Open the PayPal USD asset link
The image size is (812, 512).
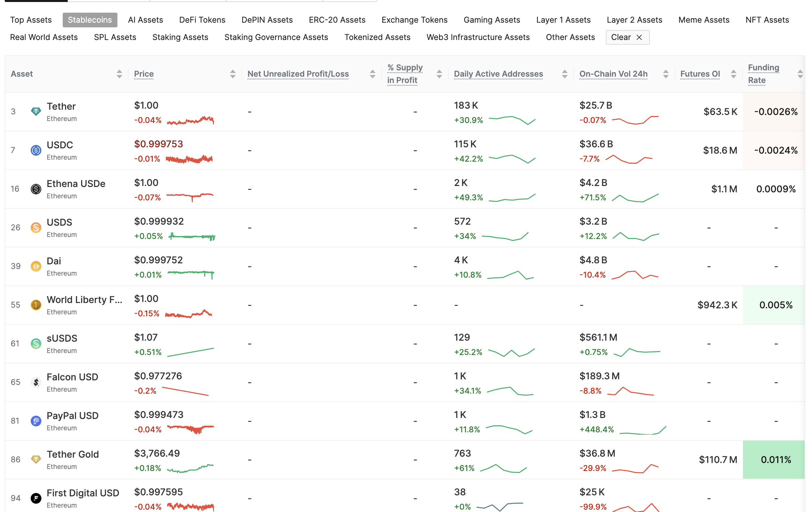(x=72, y=416)
